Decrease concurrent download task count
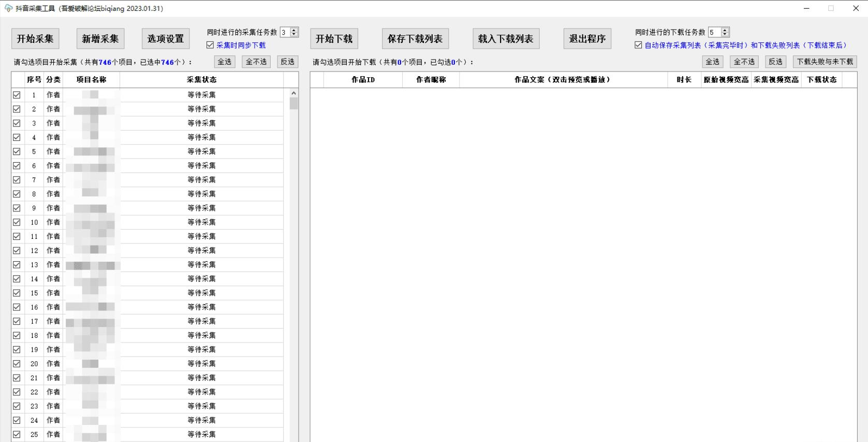This screenshot has width=868, height=442. click(x=725, y=34)
